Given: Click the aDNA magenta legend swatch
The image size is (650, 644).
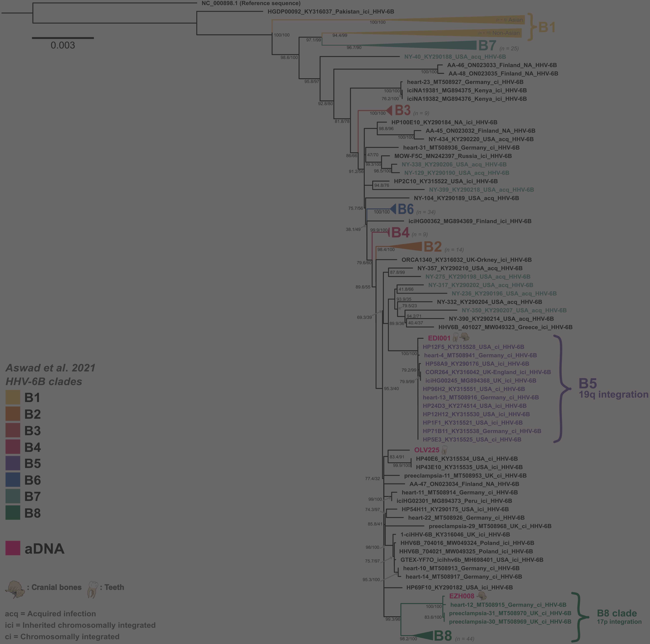Looking at the screenshot, I should click(x=13, y=548).
